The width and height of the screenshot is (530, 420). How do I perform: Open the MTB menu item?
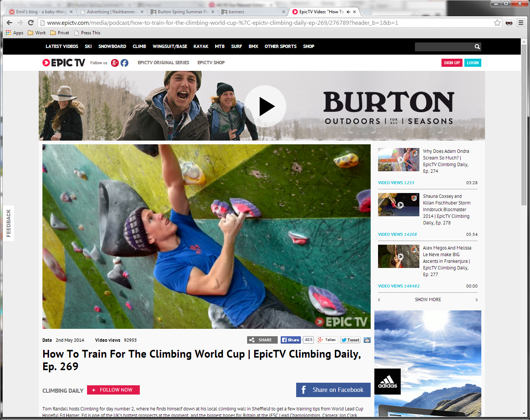tap(220, 47)
